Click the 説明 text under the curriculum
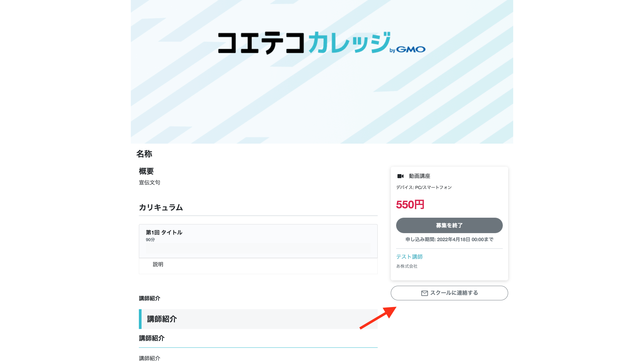 coord(158,264)
